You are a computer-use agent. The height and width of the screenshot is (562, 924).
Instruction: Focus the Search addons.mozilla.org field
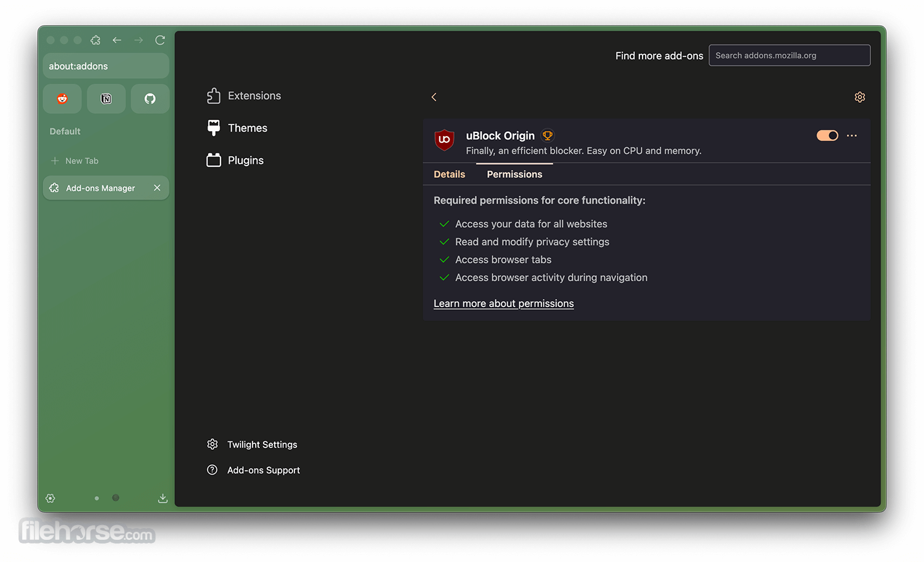click(790, 55)
